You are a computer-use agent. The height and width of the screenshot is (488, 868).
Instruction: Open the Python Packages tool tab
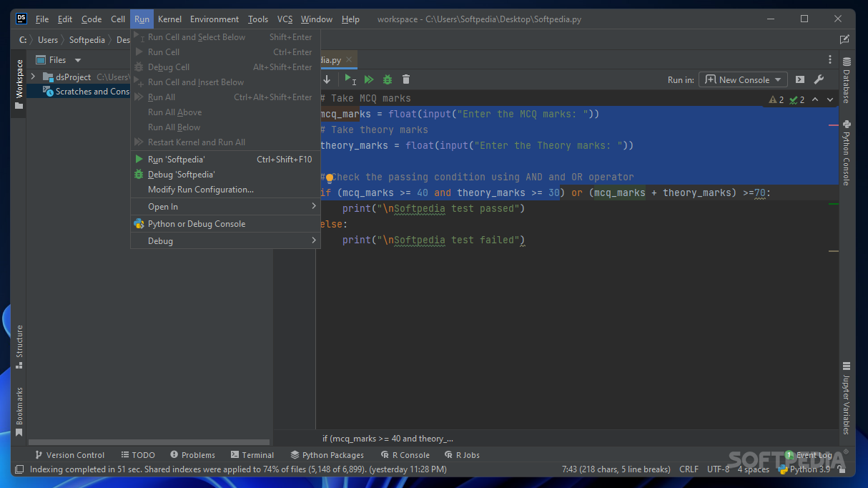(327, 455)
